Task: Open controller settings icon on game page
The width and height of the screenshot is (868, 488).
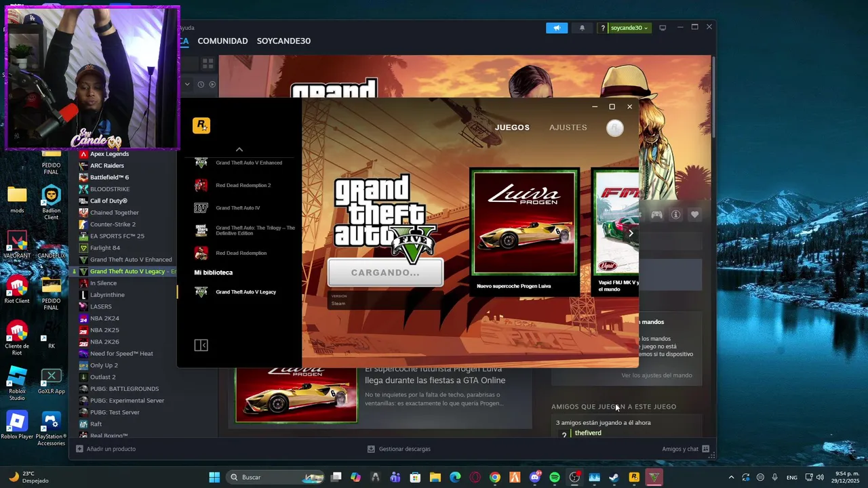Action: pos(656,215)
